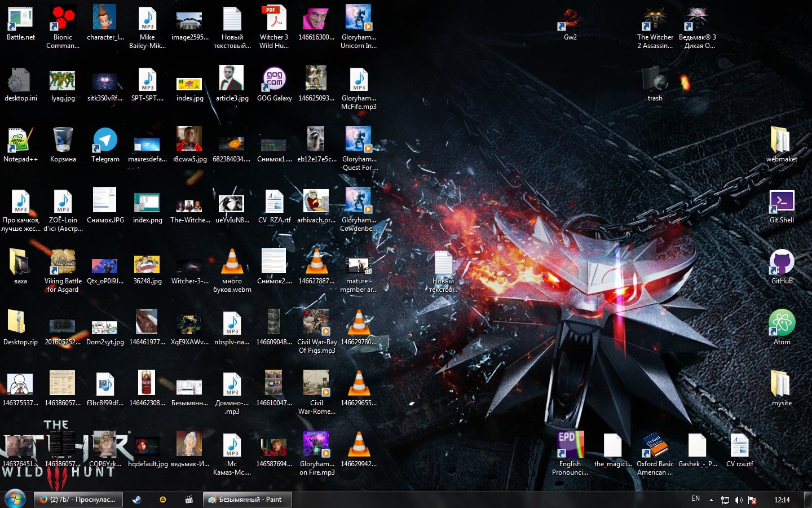Viewport: 812px width, 508px height.
Task: Open the Gashek_-_P... file
Action: pos(697,450)
